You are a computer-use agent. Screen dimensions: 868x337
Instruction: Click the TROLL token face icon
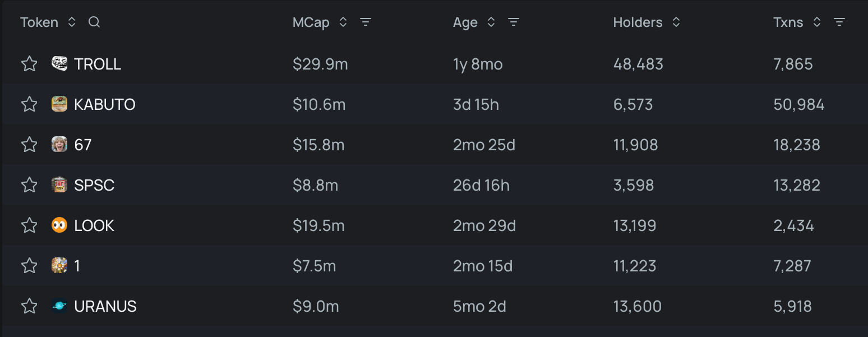click(59, 64)
